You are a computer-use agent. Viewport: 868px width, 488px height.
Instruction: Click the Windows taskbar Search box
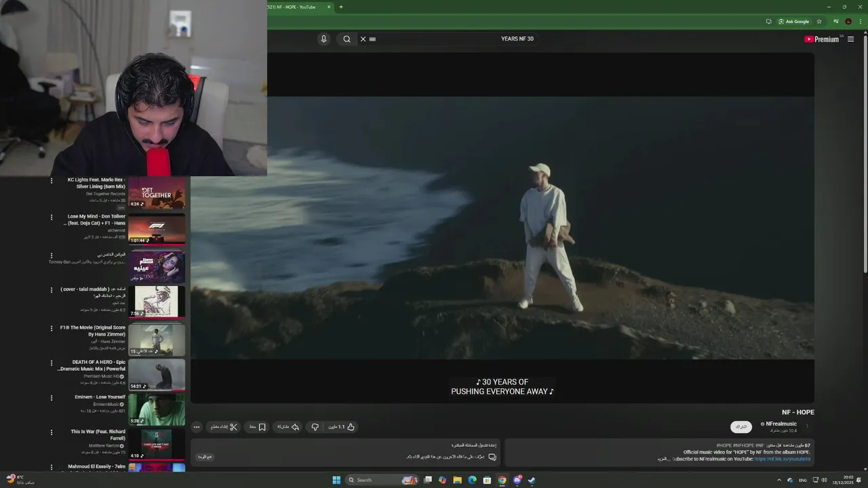pyautogui.click(x=382, y=480)
